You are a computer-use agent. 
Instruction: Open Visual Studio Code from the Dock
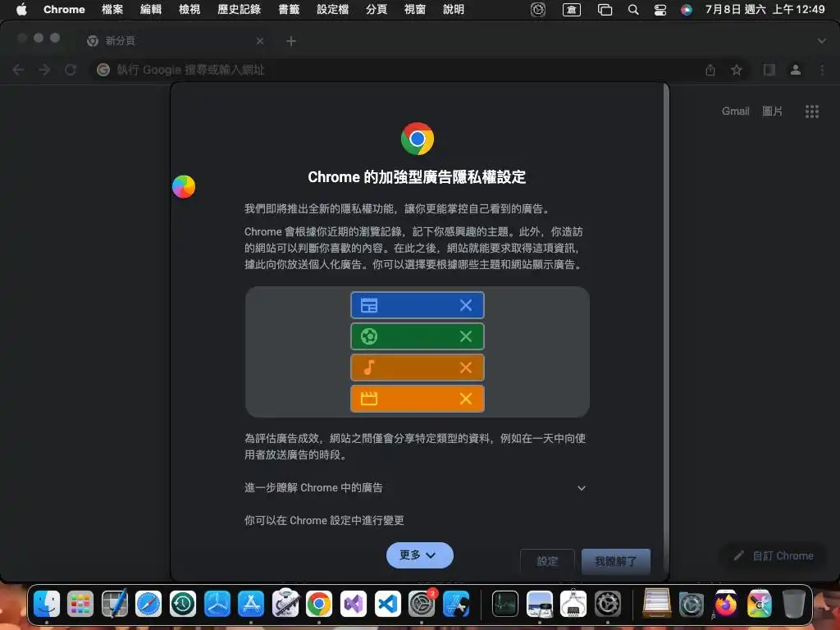point(387,604)
